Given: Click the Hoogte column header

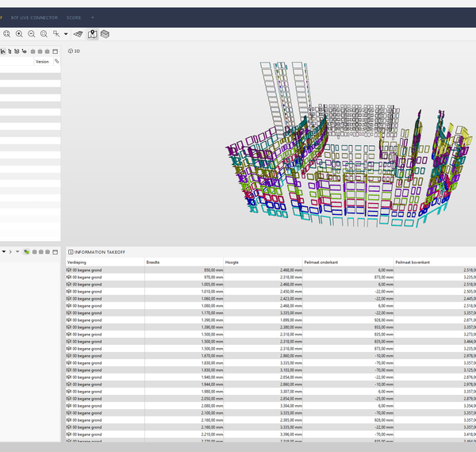Looking at the screenshot, I should pos(232,261).
